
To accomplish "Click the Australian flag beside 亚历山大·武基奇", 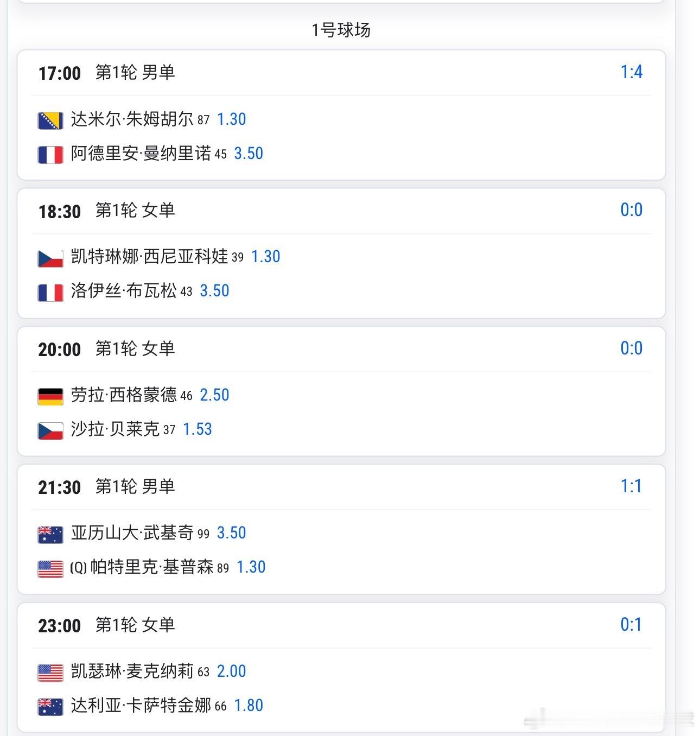I will (x=50, y=534).
